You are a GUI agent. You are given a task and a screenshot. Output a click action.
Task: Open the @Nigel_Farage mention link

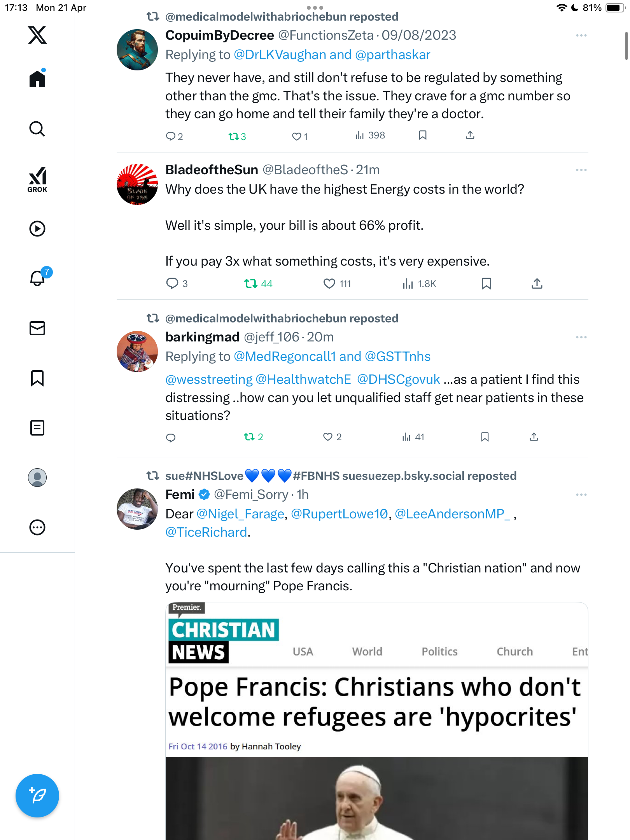pos(240,514)
